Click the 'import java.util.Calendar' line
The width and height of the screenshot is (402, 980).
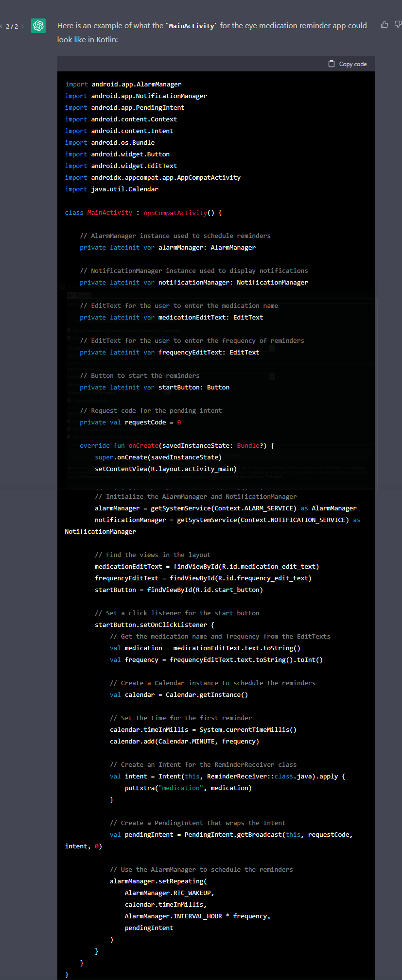click(x=112, y=189)
